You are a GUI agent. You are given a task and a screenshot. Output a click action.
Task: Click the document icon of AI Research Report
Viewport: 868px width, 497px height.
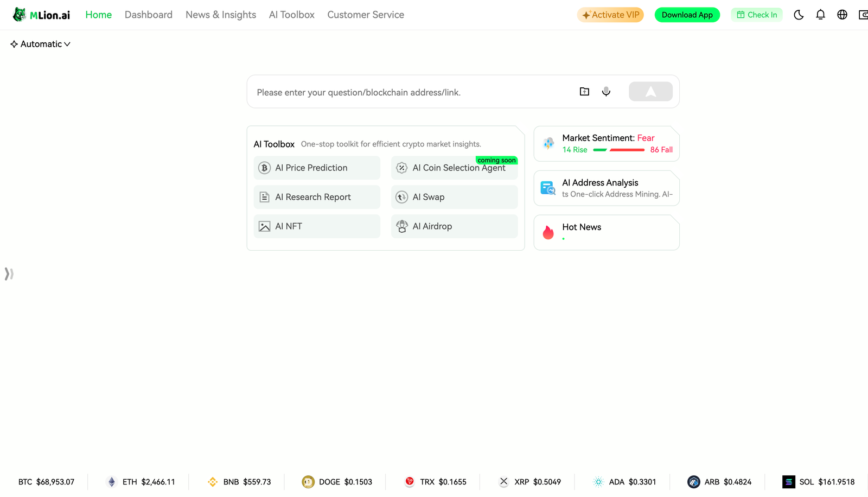tap(264, 197)
